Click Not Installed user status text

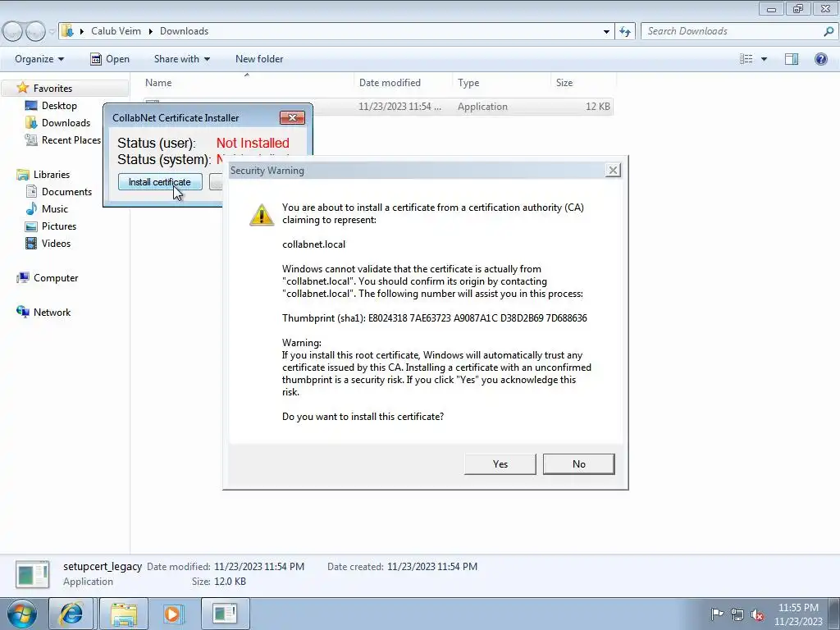coord(253,143)
